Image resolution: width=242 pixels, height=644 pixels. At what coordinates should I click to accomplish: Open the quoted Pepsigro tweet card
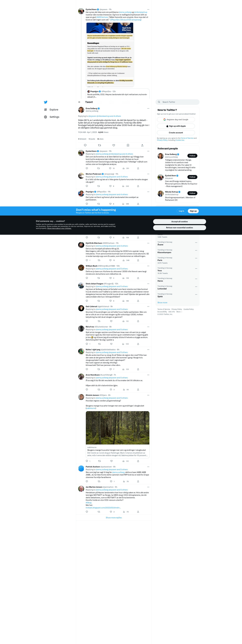point(117,94)
